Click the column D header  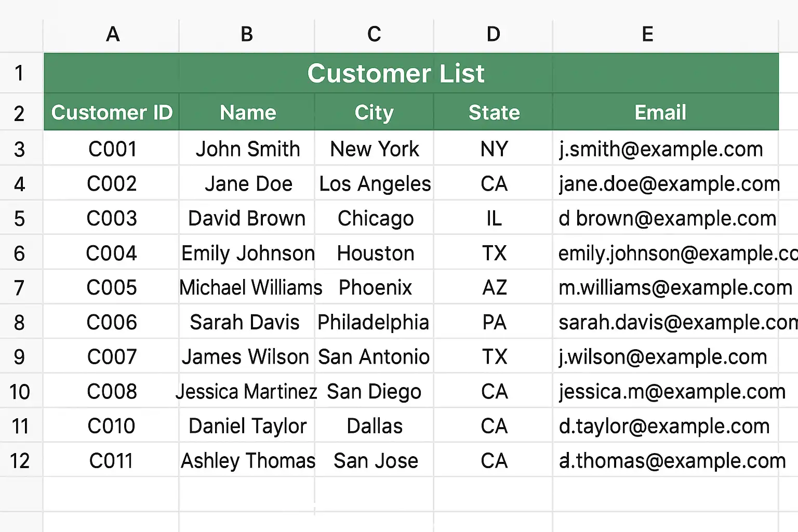click(x=493, y=35)
